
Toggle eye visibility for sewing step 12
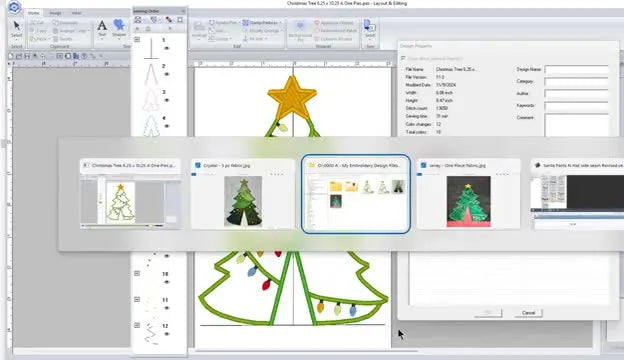click(167, 334)
